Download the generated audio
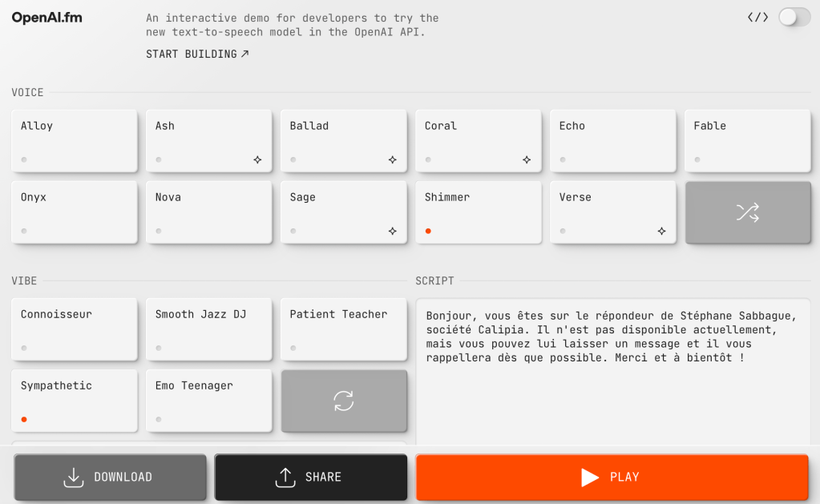This screenshot has height=504, width=820. tap(110, 477)
